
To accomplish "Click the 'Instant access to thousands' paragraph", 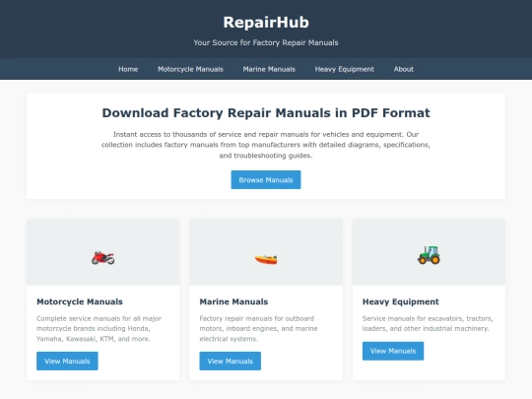I will [266, 145].
